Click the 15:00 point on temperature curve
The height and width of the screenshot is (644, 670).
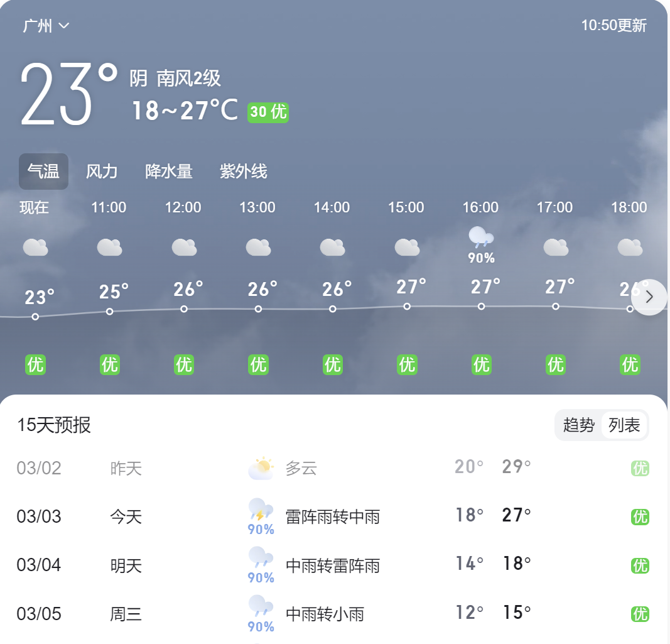pos(407,307)
